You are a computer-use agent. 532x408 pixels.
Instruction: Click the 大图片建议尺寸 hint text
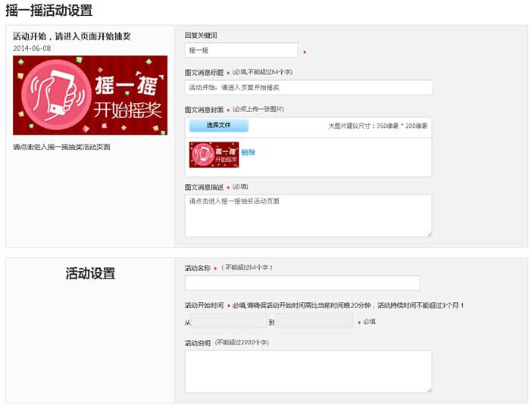click(x=377, y=126)
